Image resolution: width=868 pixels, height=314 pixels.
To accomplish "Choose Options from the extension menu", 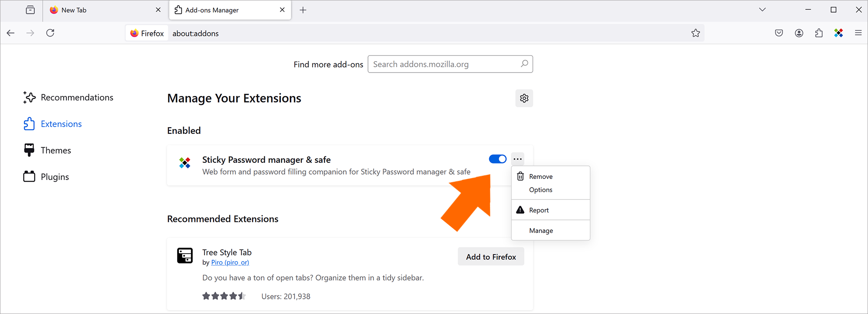I will point(551,190).
